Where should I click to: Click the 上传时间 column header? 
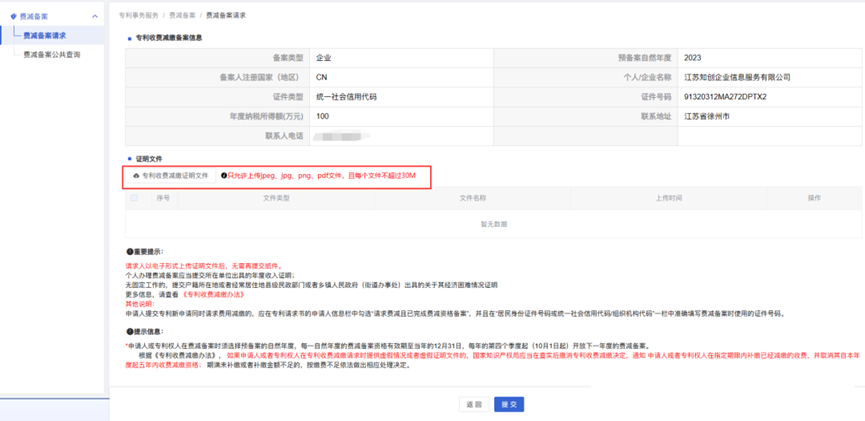[x=669, y=198]
